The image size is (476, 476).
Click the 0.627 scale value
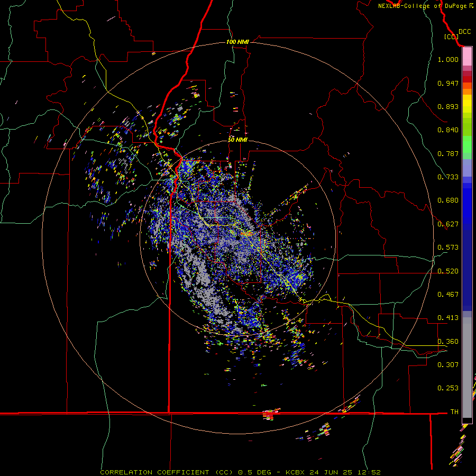(x=448, y=224)
